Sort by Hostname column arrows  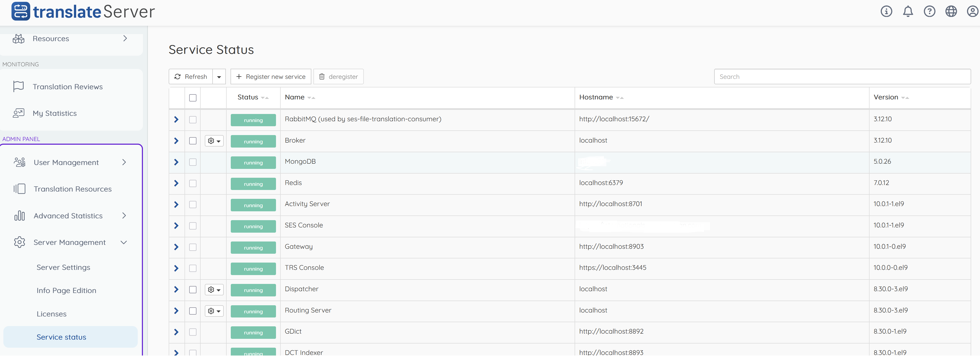point(620,98)
